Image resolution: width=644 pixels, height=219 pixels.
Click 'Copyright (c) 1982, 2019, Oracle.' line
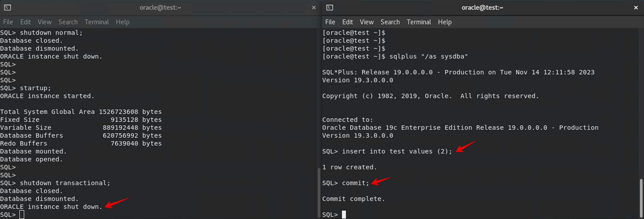430,96
